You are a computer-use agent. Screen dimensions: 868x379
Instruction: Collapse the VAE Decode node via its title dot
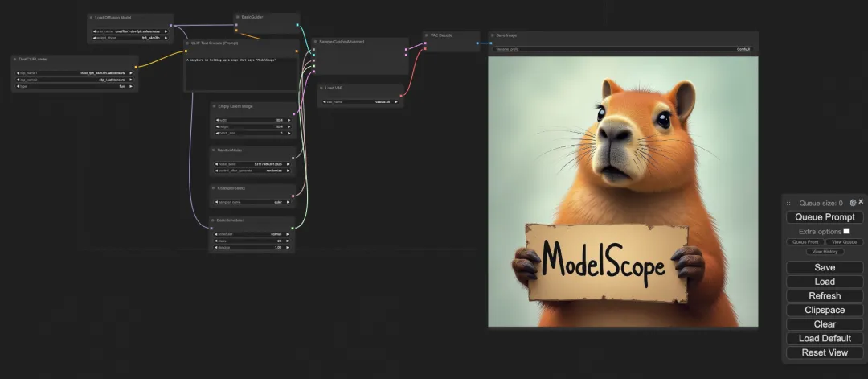coord(427,35)
